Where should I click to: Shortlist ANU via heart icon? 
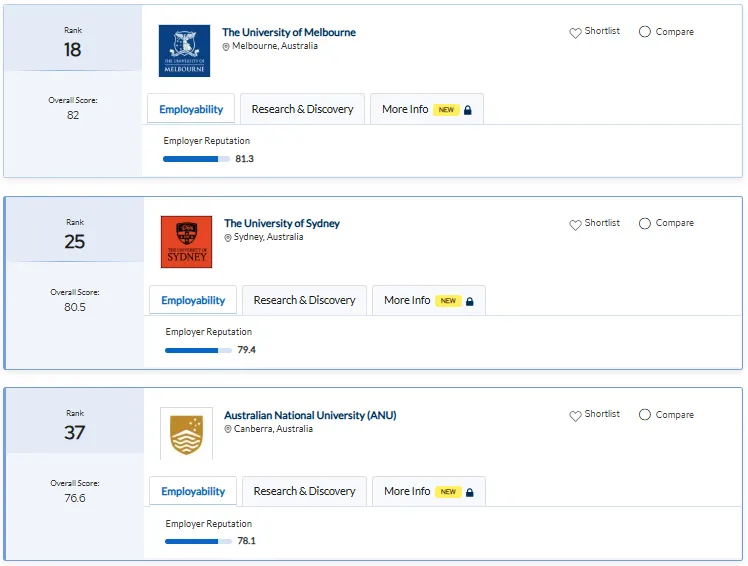point(575,416)
